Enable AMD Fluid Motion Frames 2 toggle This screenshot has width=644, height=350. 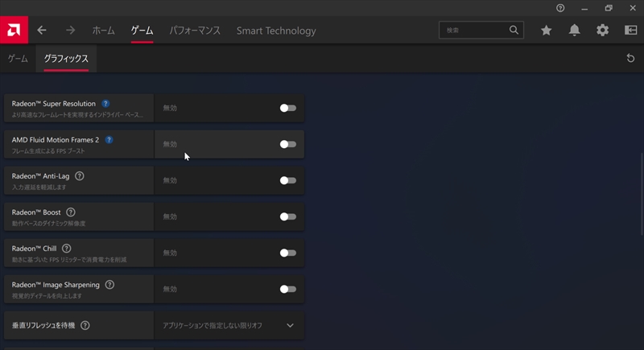pos(288,144)
